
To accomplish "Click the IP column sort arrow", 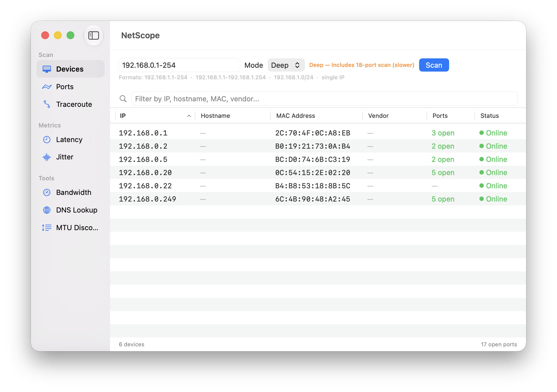I will click(189, 116).
